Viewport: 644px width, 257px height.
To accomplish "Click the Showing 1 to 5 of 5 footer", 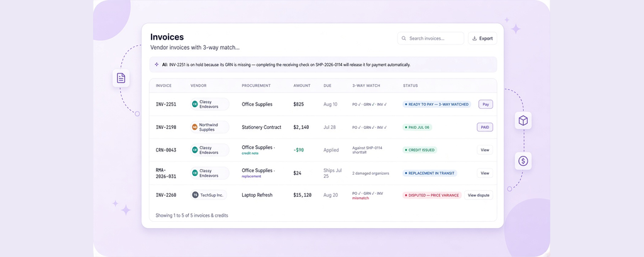I will 192,215.
